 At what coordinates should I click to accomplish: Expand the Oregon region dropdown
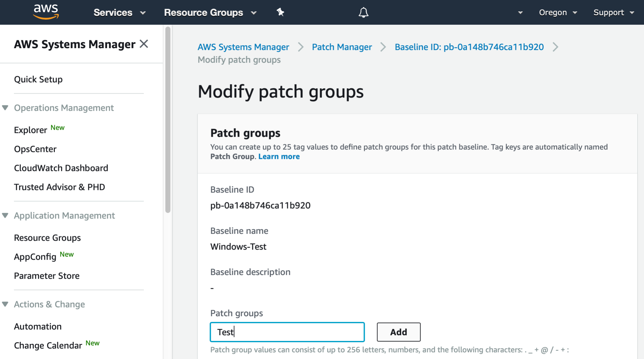click(558, 12)
